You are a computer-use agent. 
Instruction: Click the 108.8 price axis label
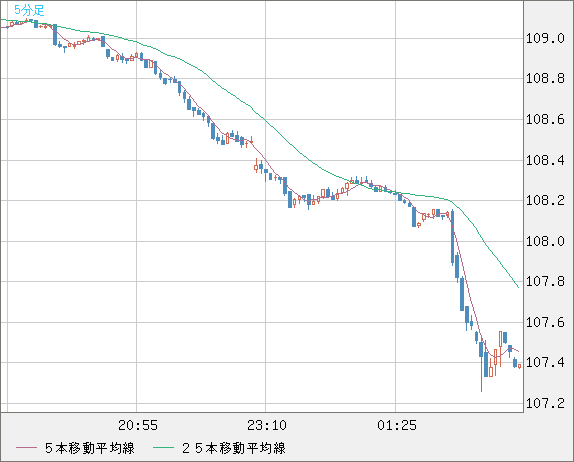tap(545, 78)
